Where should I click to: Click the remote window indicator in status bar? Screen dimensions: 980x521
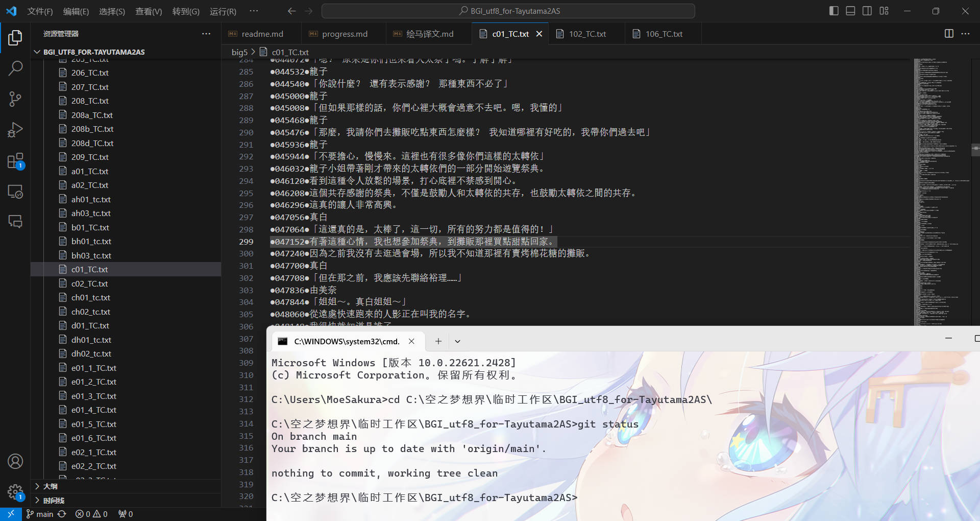pos(11,514)
